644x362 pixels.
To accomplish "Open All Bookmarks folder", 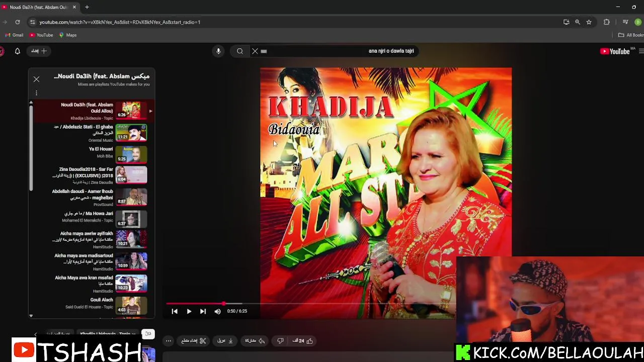I will [x=631, y=35].
